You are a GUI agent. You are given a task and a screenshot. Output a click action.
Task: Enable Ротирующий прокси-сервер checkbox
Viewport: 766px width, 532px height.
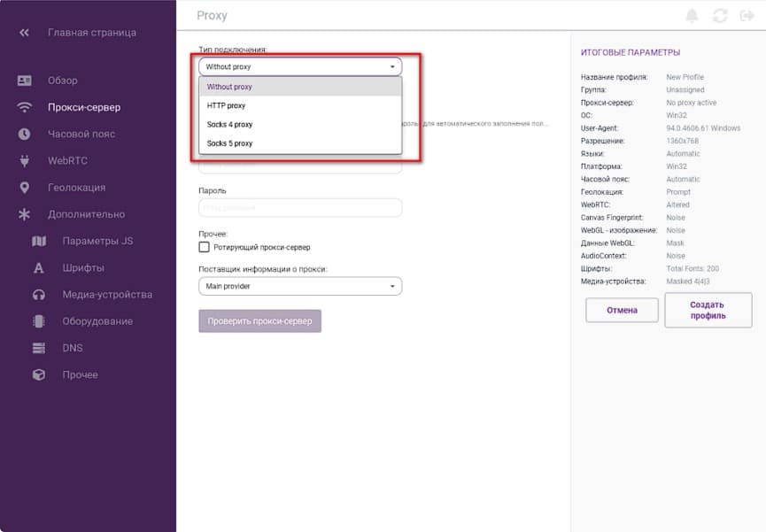click(205, 247)
